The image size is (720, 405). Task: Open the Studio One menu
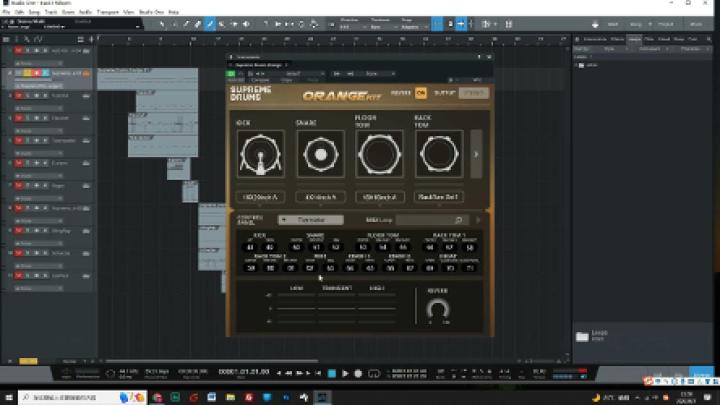(151, 12)
